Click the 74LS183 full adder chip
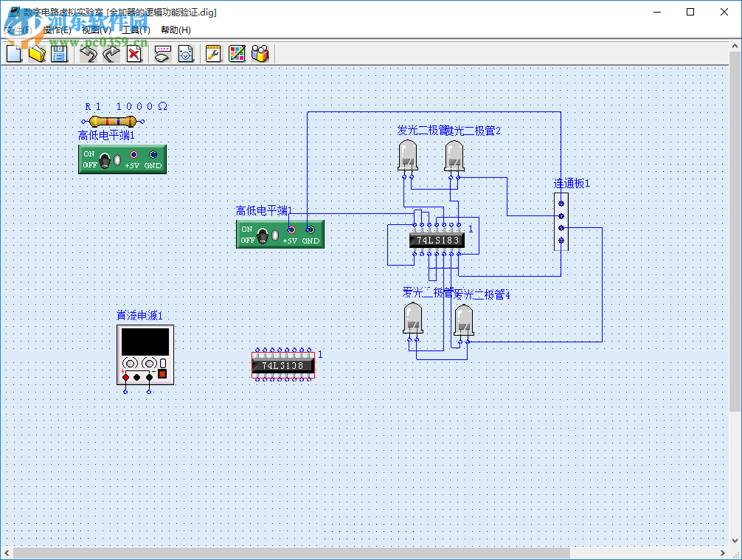The image size is (742, 560). click(437, 240)
